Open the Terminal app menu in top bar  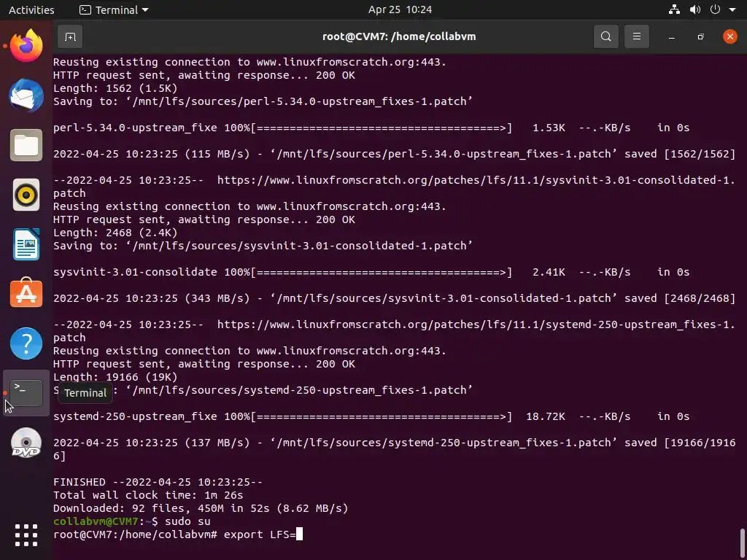(x=114, y=9)
